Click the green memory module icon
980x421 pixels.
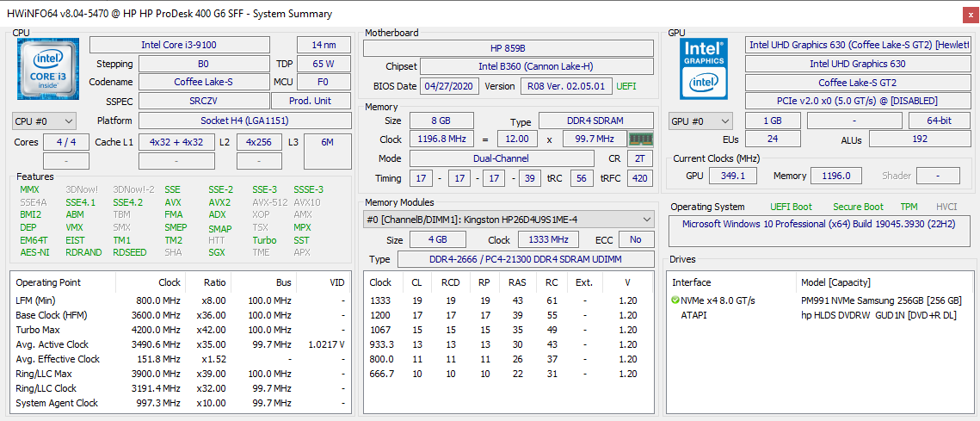[x=640, y=139]
